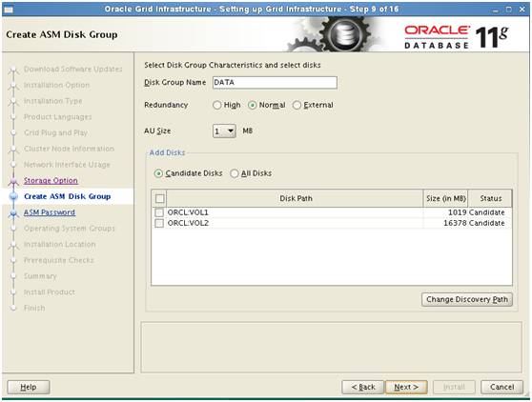This screenshot has height=402, width=532.
Task: Click the Disk Path column header
Action: click(296, 198)
